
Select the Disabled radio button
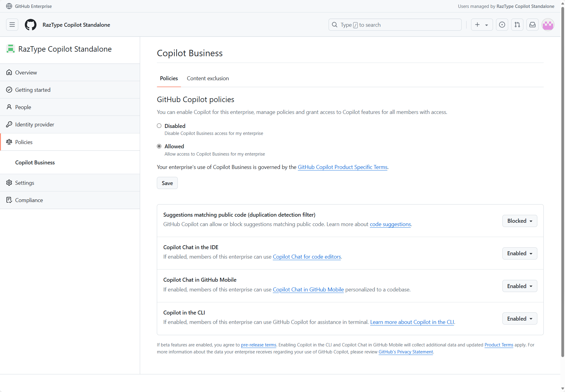[x=159, y=126]
